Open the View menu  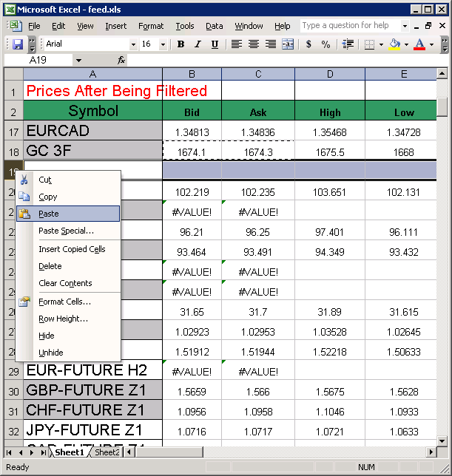click(85, 26)
